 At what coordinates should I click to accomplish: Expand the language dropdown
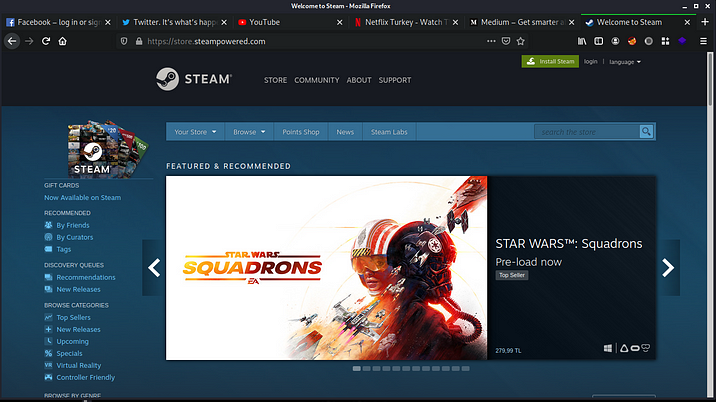click(x=625, y=62)
